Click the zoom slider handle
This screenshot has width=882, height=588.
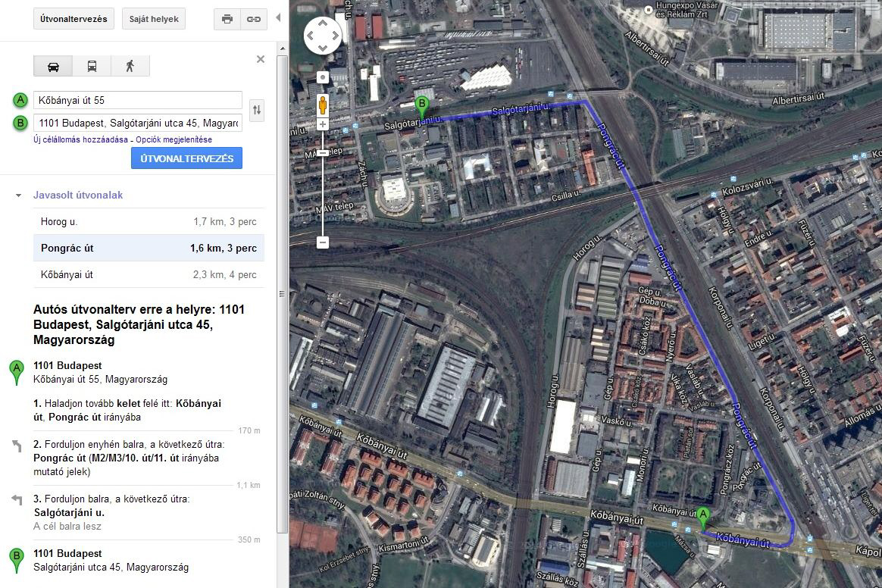(323, 153)
